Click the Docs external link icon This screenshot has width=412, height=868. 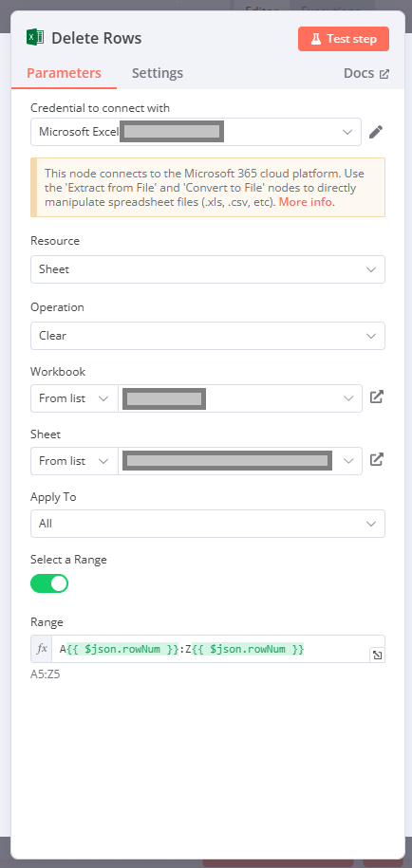[x=384, y=74]
